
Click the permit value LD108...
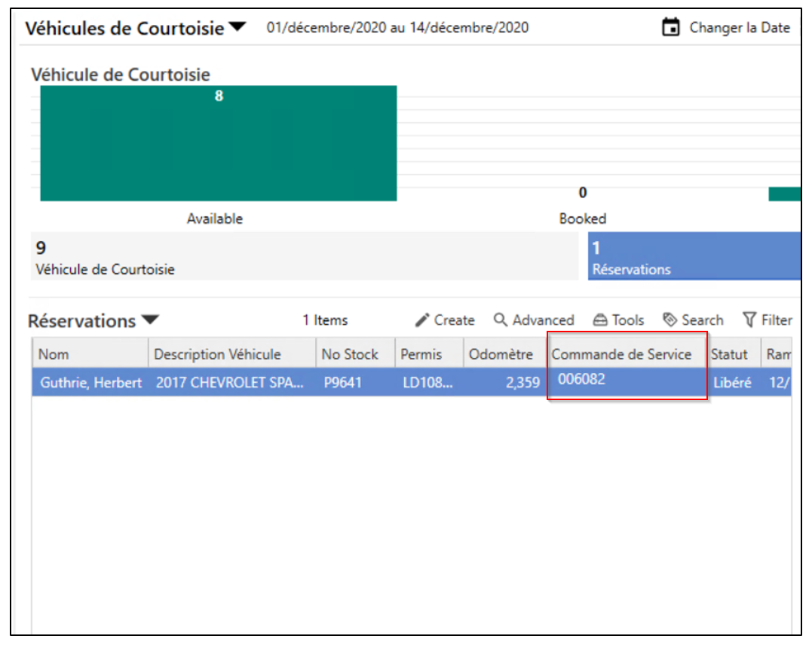[427, 383]
